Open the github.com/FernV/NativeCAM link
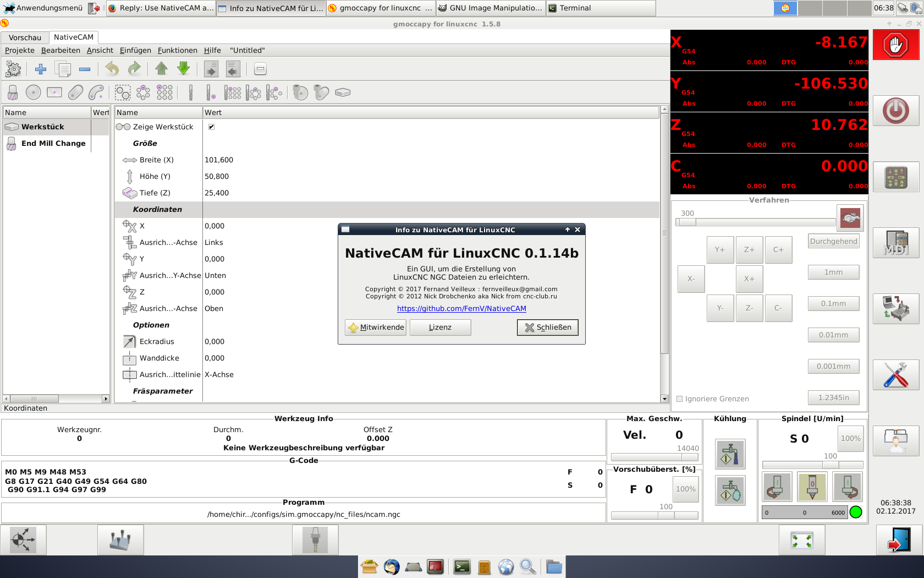The image size is (924, 578). [x=461, y=308]
